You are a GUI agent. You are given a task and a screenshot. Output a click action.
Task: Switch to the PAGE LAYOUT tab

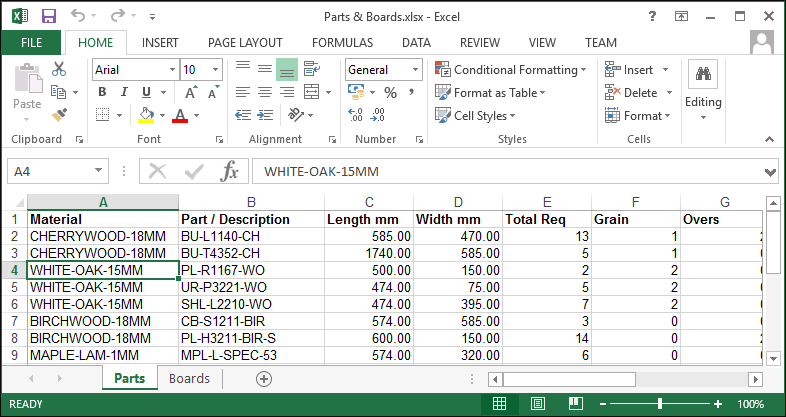coord(245,43)
